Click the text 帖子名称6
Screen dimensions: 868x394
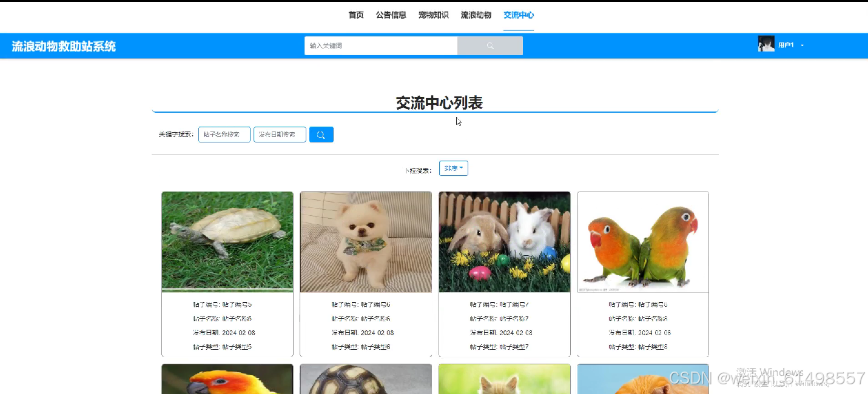375,319
